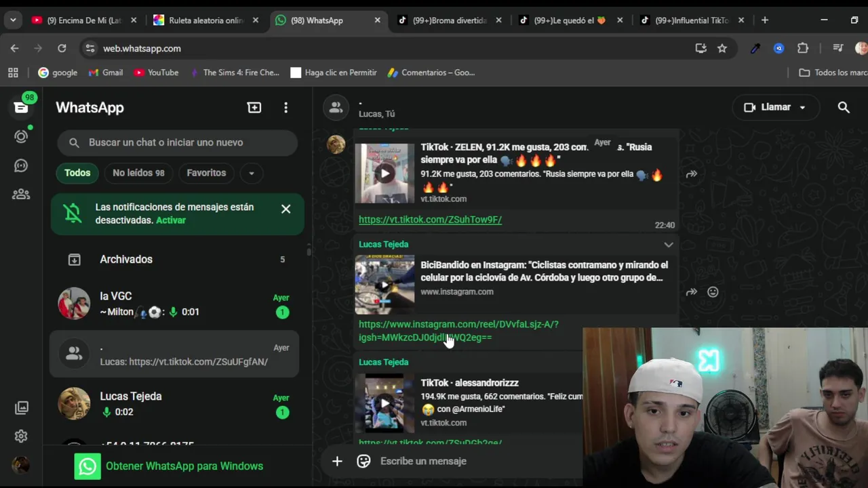This screenshot has width=868, height=488.
Task: Forward the BiciBandido Instagram message
Action: click(691, 292)
